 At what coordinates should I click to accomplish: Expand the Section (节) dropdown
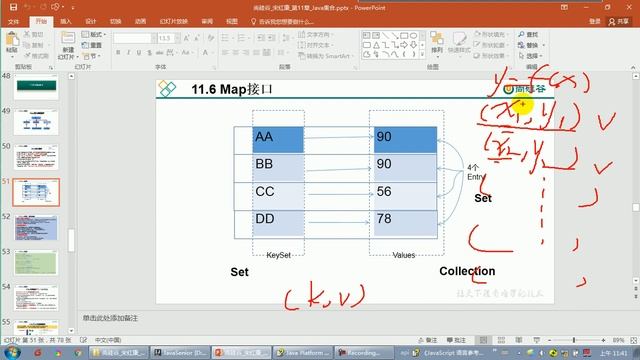click(x=91, y=56)
